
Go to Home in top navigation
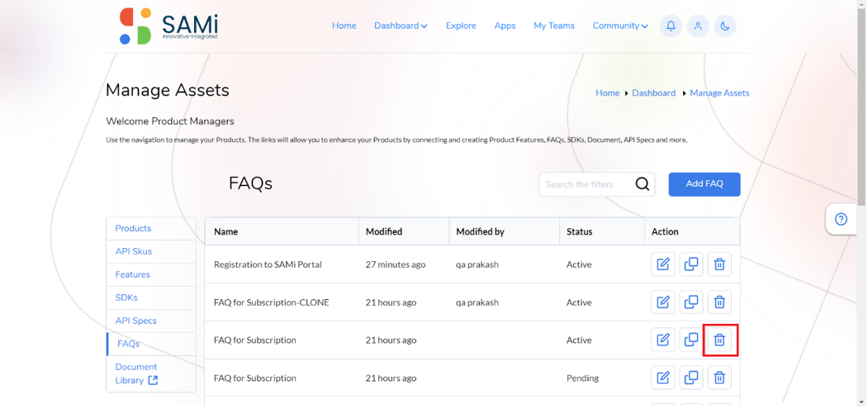pos(344,26)
